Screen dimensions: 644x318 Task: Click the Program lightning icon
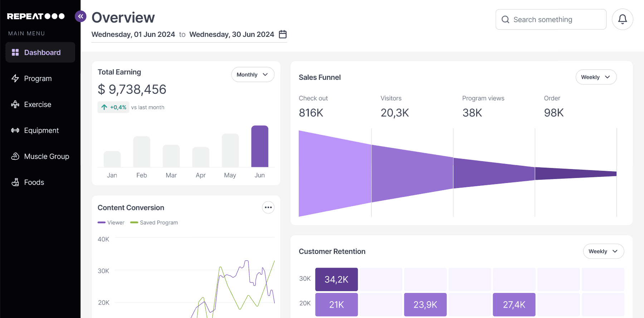[x=15, y=78]
